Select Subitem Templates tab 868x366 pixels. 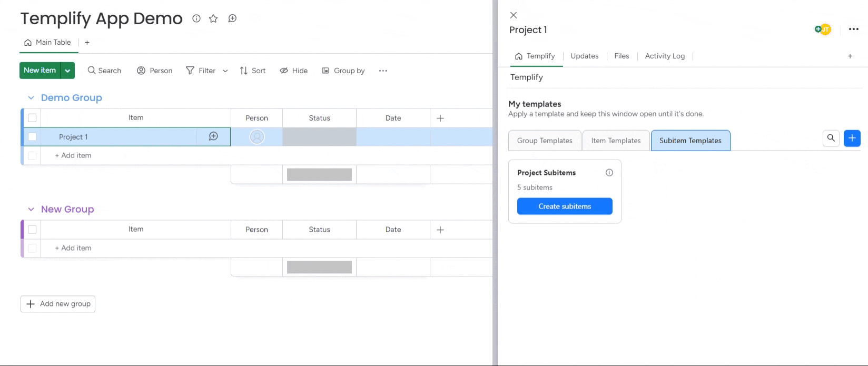coord(691,141)
